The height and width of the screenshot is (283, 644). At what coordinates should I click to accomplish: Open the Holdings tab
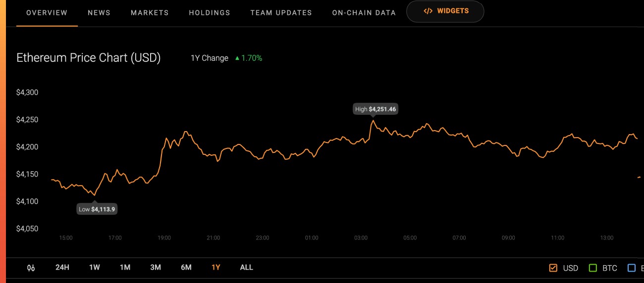tap(210, 13)
